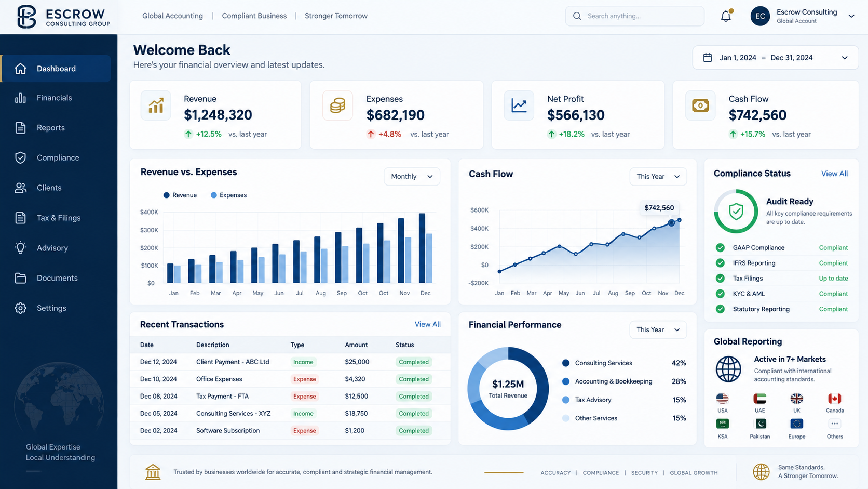Click the EC account avatar
The image size is (868, 489).
tap(760, 16)
